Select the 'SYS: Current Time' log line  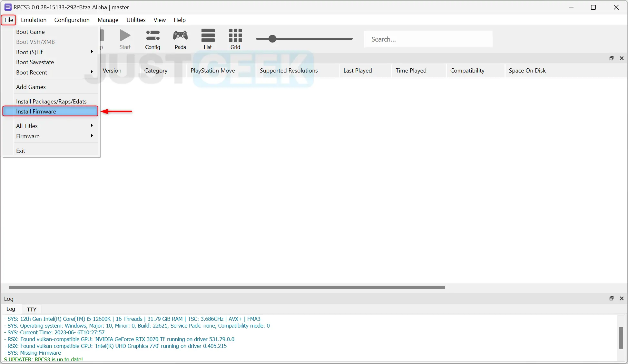[54, 332]
